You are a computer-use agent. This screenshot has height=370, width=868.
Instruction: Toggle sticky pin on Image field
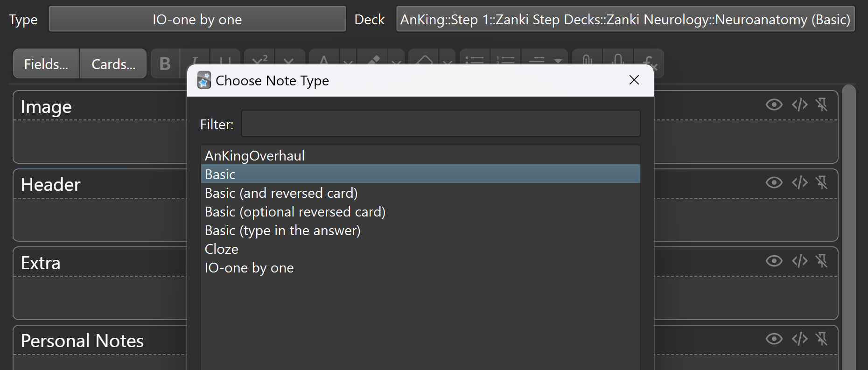[822, 105]
